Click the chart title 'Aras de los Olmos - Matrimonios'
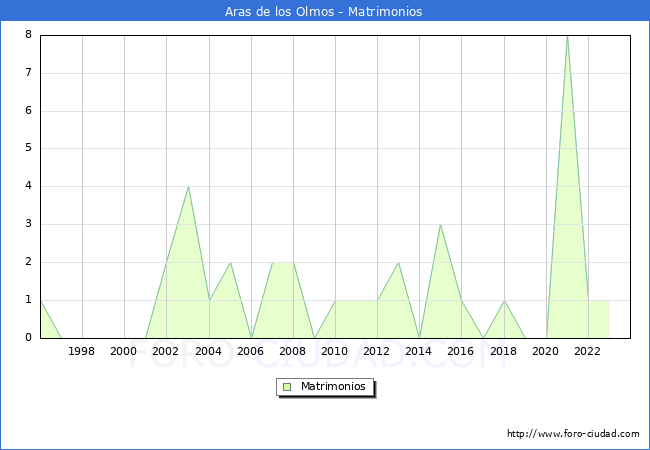Viewport: 650px width, 450px height. pos(324,12)
